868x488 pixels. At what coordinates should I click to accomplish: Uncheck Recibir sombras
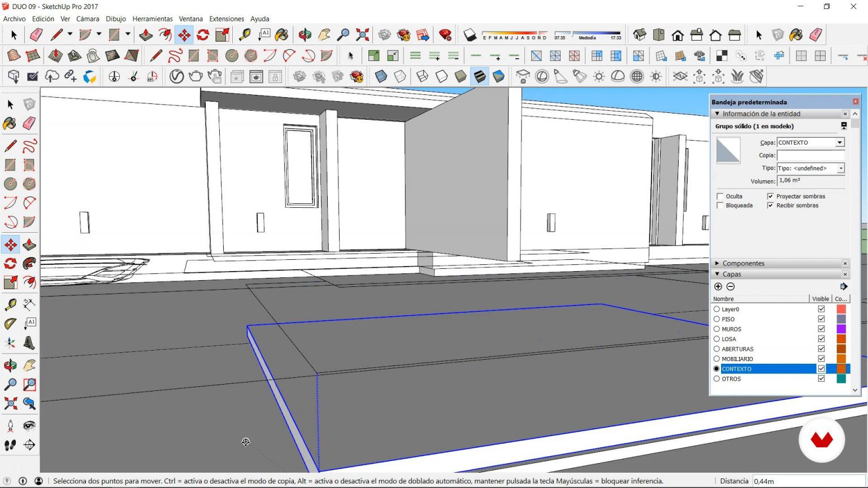(770, 206)
